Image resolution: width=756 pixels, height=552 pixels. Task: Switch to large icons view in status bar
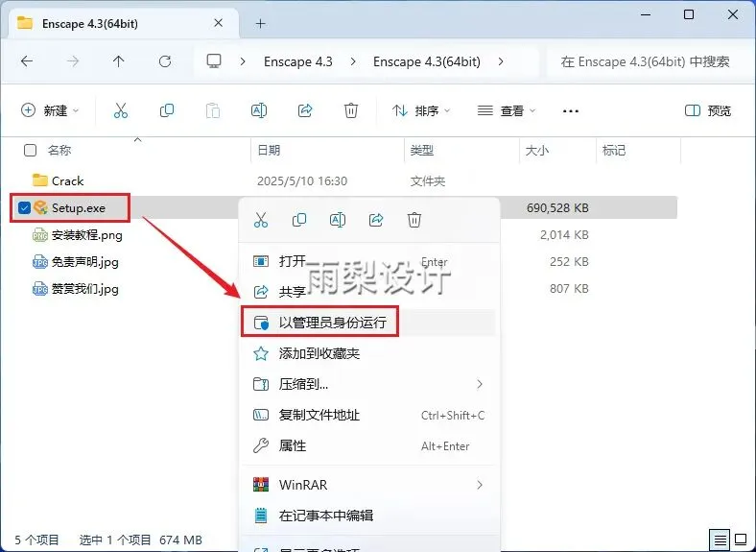tap(741, 539)
